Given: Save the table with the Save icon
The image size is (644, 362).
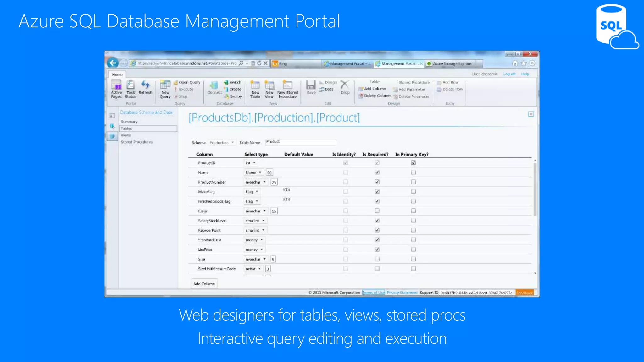Looking at the screenshot, I should [x=311, y=87].
